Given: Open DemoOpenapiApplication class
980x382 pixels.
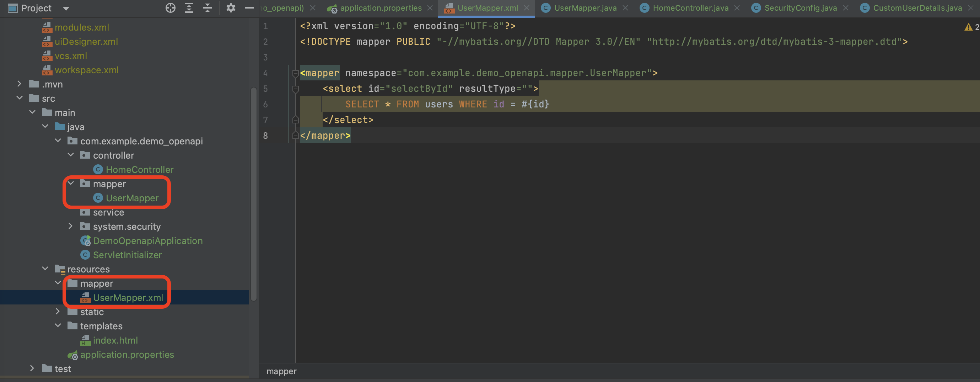Looking at the screenshot, I should 147,241.
